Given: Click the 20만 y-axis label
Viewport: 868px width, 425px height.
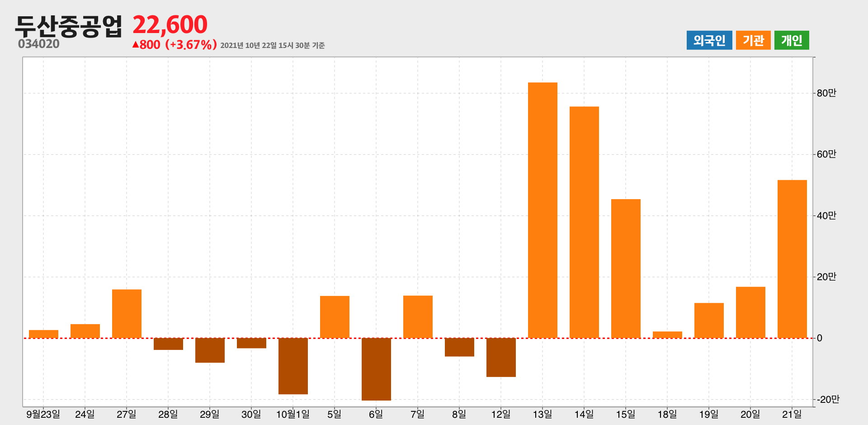Looking at the screenshot, I should pyautogui.click(x=826, y=277).
